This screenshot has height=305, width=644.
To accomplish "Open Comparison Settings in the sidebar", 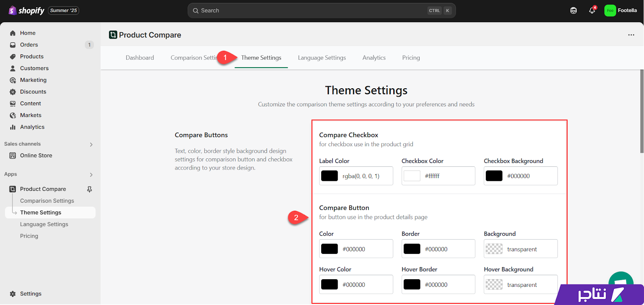I will tap(47, 201).
